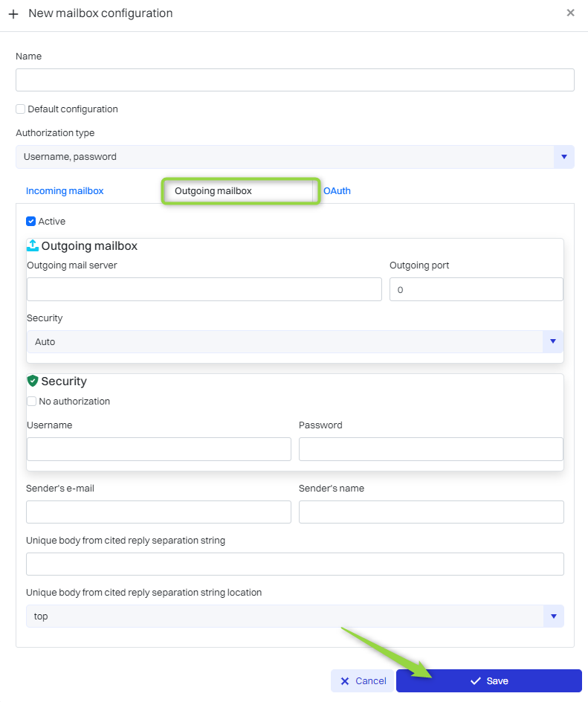Click the plus icon beside the dialog title

pos(13,14)
